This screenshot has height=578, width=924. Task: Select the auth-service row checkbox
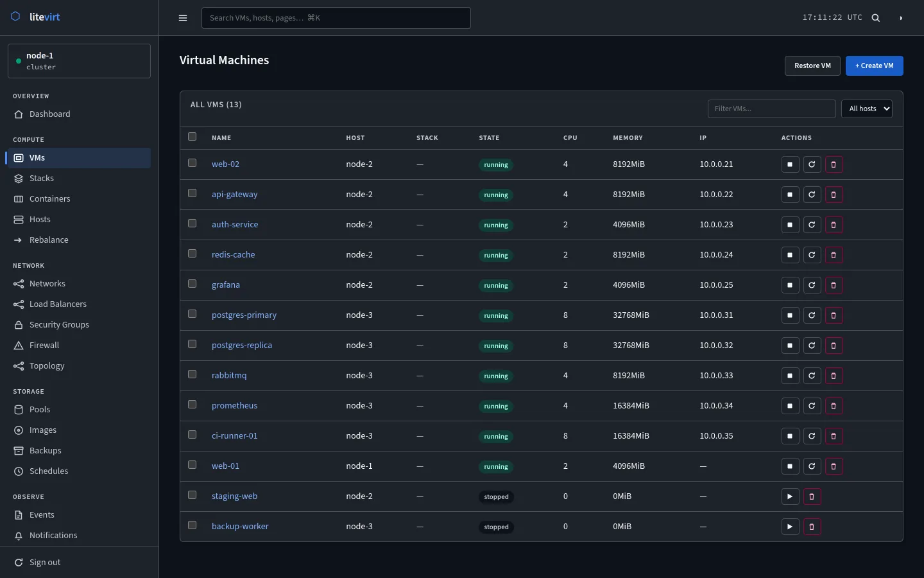click(192, 223)
